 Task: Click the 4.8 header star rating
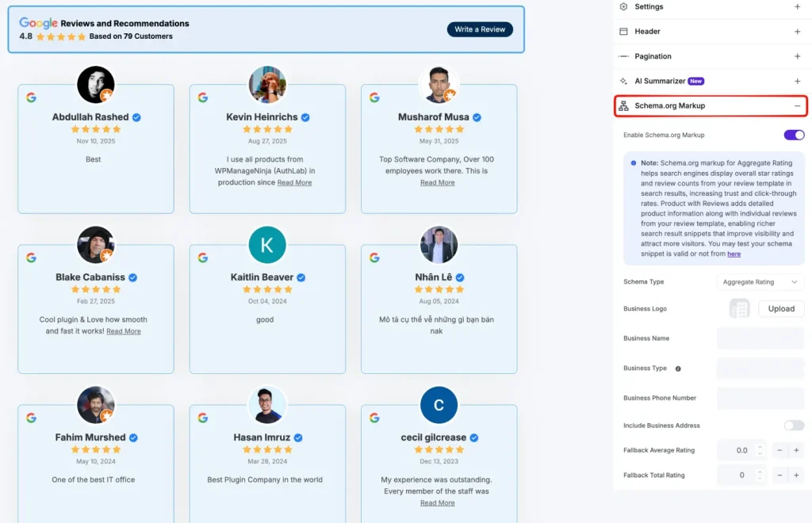[x=60, y=36]
